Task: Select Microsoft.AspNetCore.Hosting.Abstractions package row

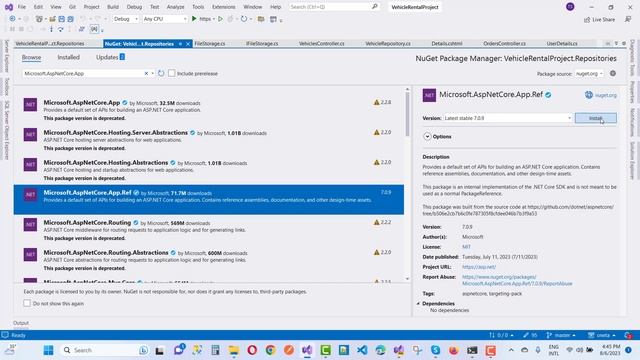Action: [x=209, y=170]
